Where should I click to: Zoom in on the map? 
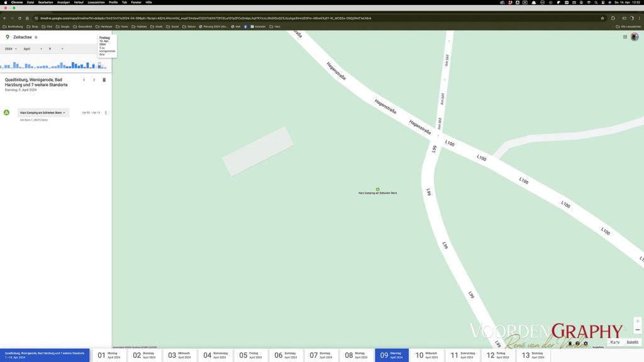(x=637, y=321)
